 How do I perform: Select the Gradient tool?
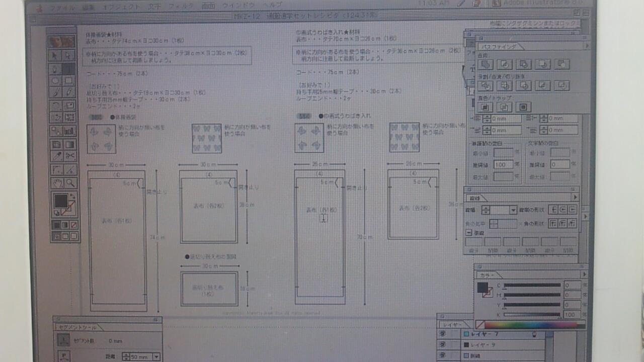69,144
